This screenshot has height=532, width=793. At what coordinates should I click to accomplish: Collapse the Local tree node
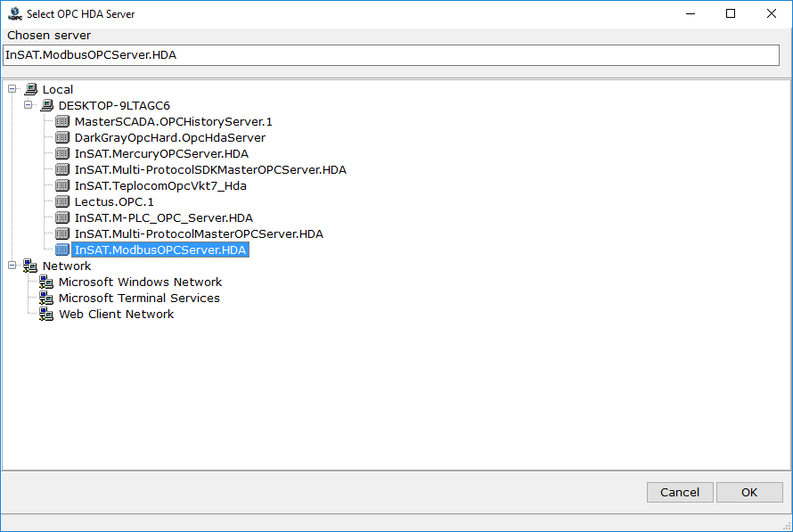(12, 89)
